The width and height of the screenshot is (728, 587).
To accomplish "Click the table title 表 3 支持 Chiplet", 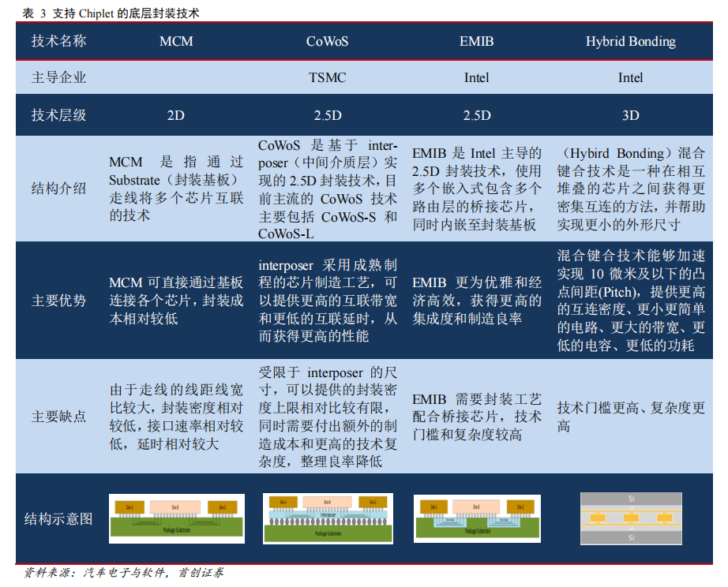I will [x=111, y=13].
